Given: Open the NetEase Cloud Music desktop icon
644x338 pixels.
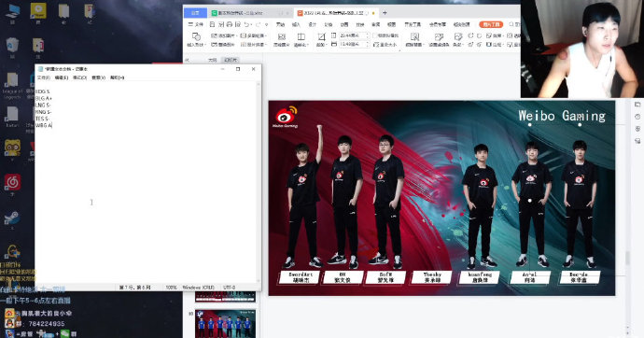Looking at the screenshot, I should tap(12, 182).
